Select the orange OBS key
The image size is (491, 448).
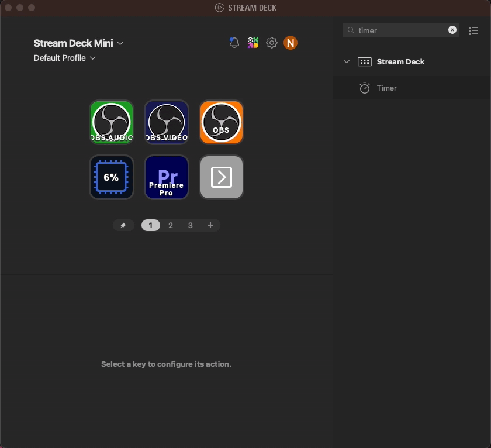222,122
